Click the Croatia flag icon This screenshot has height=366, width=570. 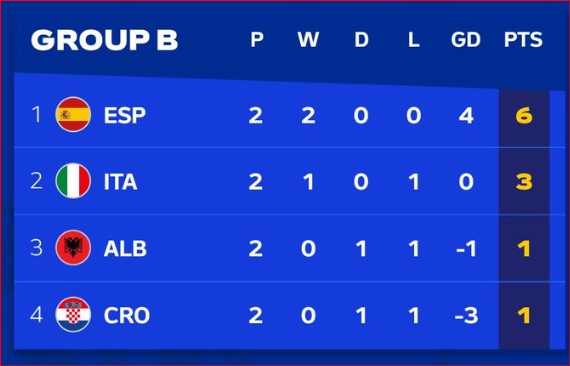click(73, 315)
